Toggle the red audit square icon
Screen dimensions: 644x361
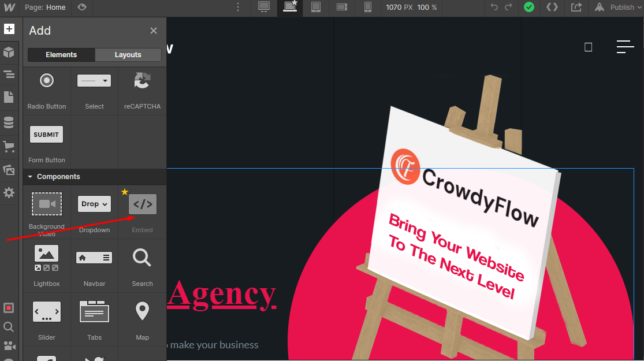[x=9, y=308]
